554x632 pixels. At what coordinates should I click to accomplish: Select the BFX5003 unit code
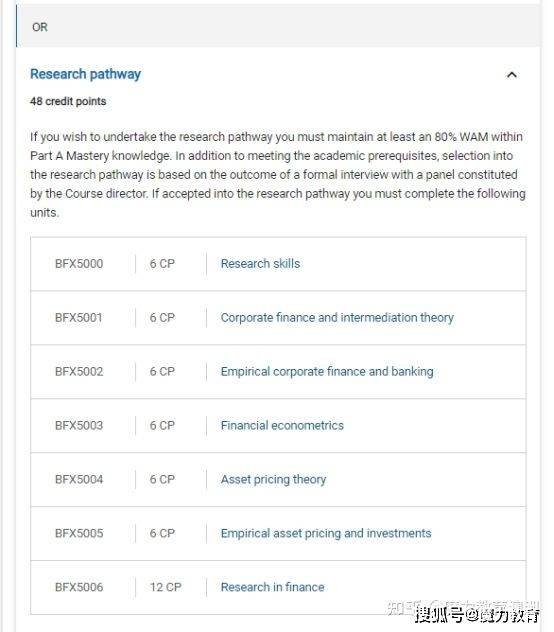tap(79, 426)
